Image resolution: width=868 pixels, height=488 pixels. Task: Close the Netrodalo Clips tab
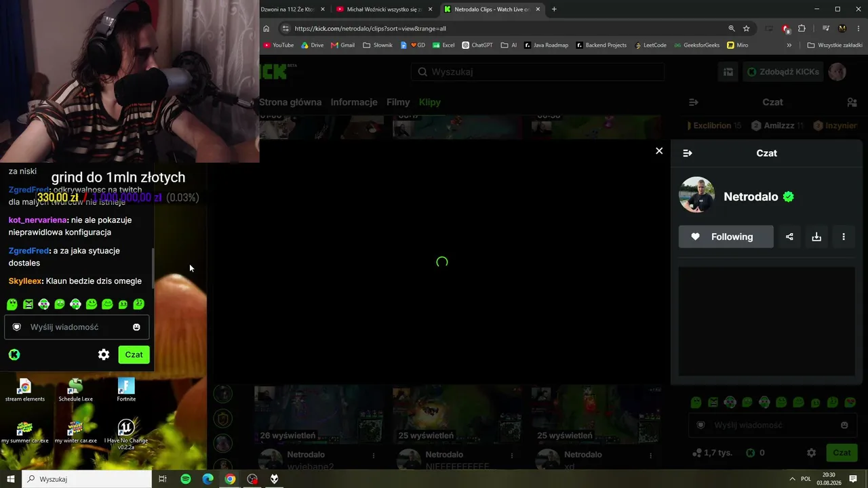coord(538,9)
